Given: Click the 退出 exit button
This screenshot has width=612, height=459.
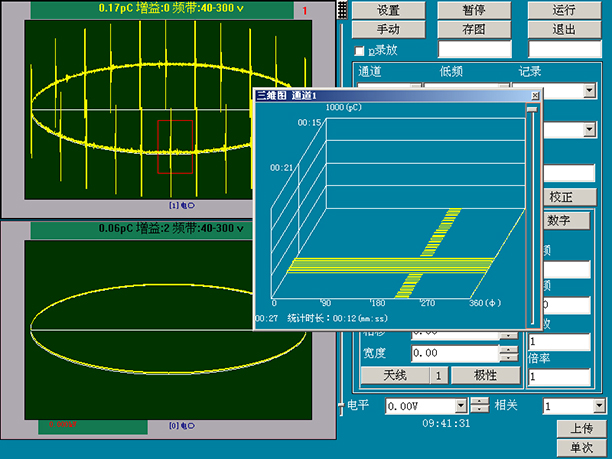Looking at the screenshot, I should pos(564,29).
